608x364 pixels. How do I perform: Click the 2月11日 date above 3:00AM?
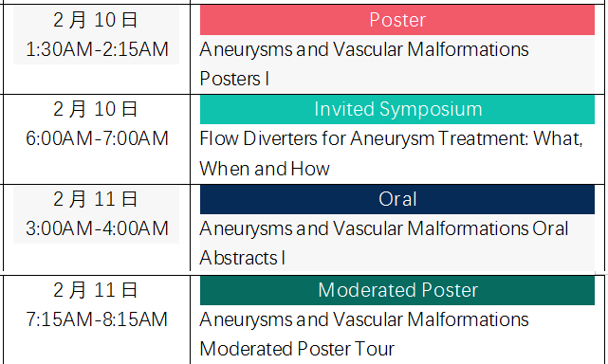(x=96, y=199)
